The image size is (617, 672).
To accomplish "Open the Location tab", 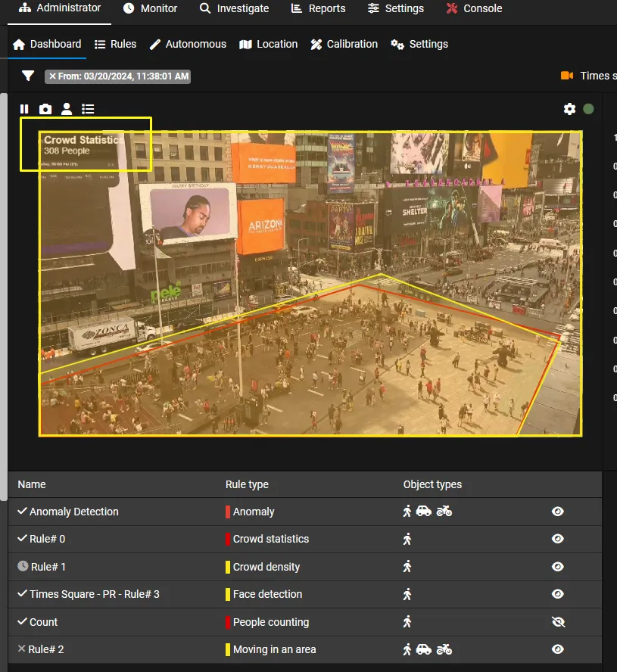I will click(x=269, y=44).
